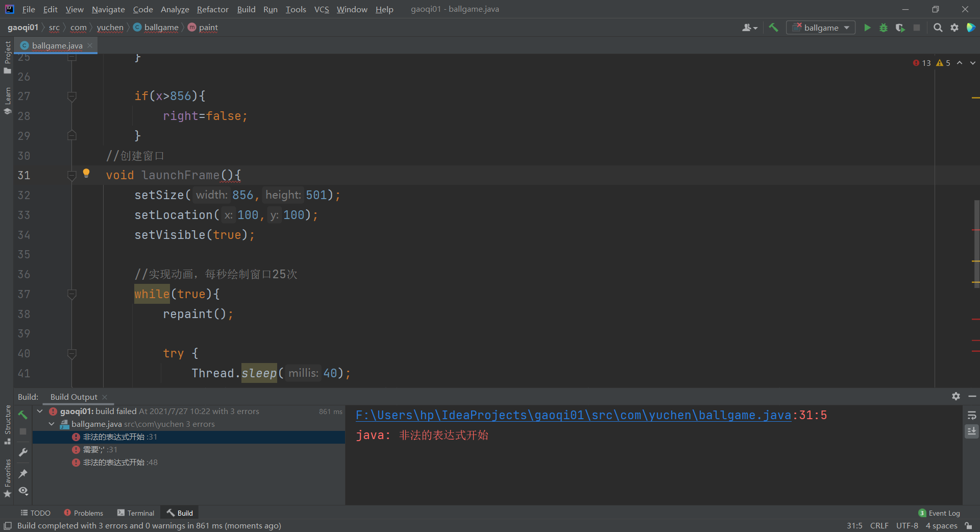980x532 pixels.
Task: Open the Favorites side panel
Action: pyautogui.click(x=7, y=478)
